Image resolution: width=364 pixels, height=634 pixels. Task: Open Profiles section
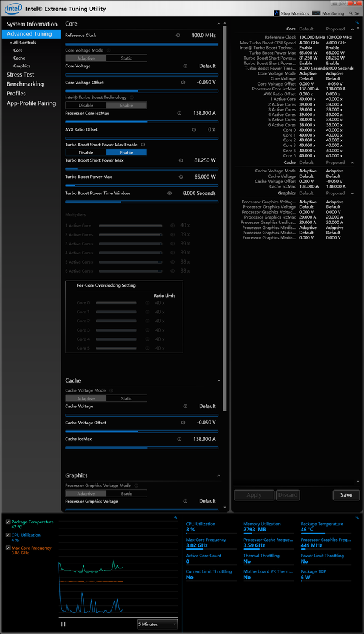pos(16,94)
